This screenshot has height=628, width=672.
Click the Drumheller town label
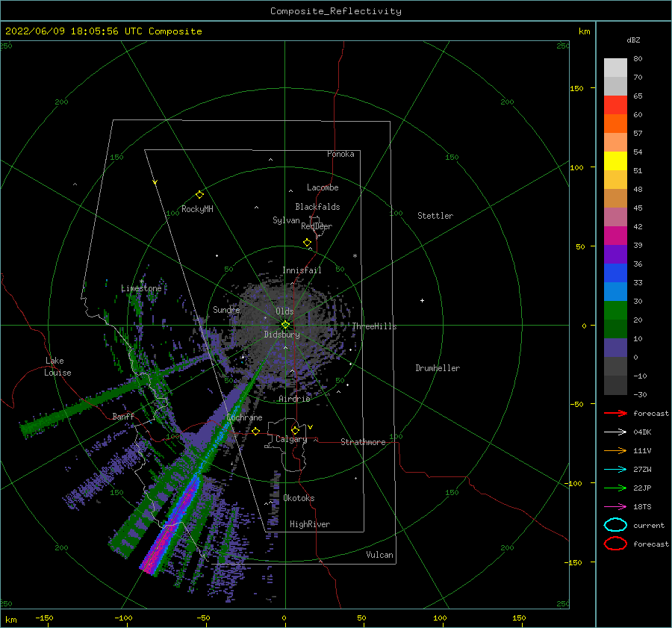(438, 368)
